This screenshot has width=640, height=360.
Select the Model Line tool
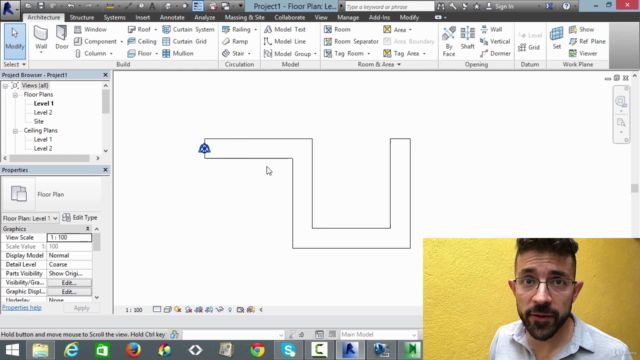coord(285,41)
